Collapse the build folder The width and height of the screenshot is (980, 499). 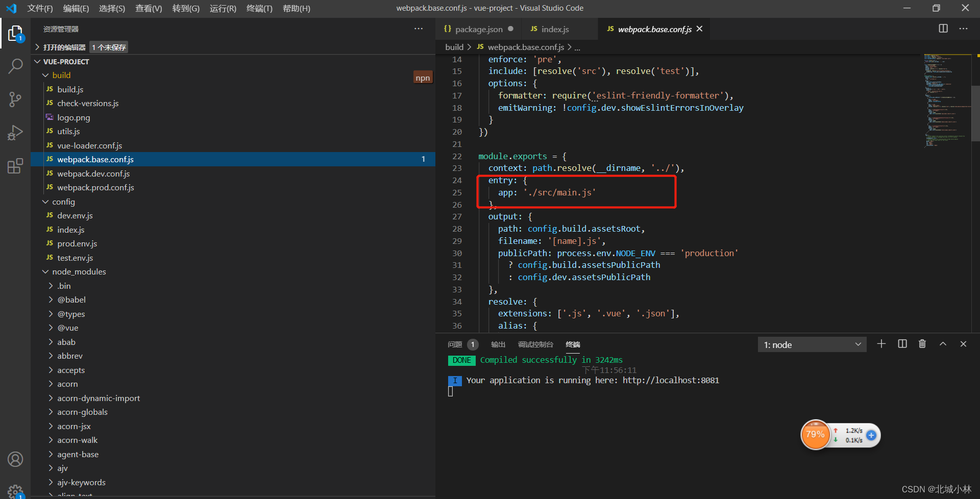(45, 75)
